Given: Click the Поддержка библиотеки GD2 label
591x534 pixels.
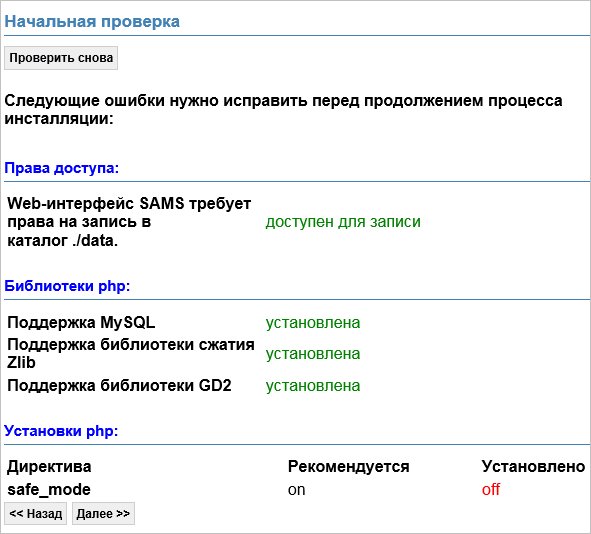Looking at the screenshot, I should point(119,386).
